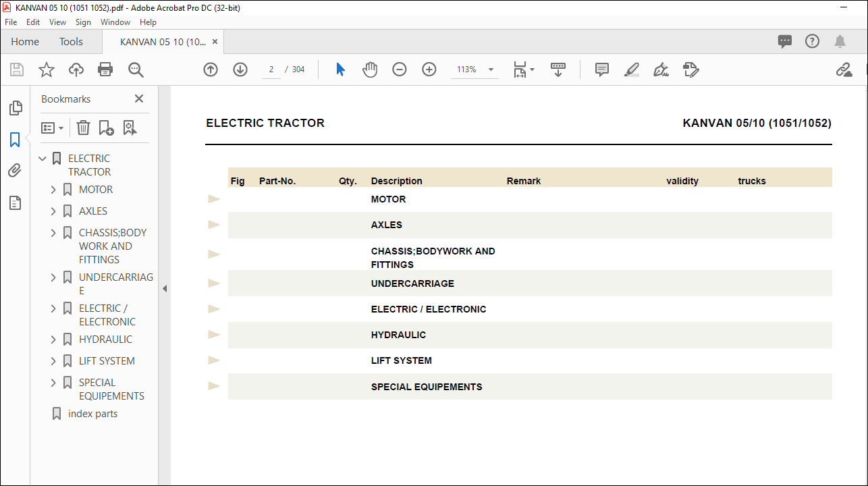The width and height of the screenshot is (868, 486).
Task: Open bookmarks options menu dropdown
Action: (x=52, y=128)
